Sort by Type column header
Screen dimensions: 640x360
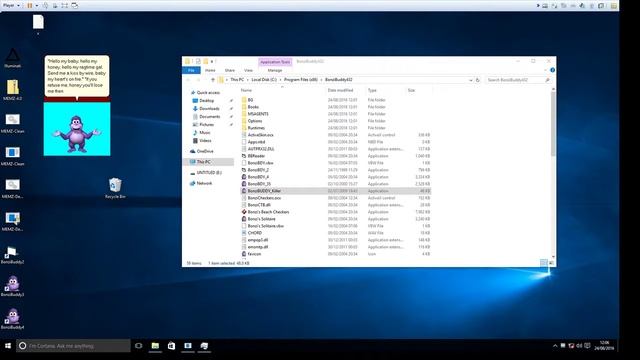[x=372, y=90]
